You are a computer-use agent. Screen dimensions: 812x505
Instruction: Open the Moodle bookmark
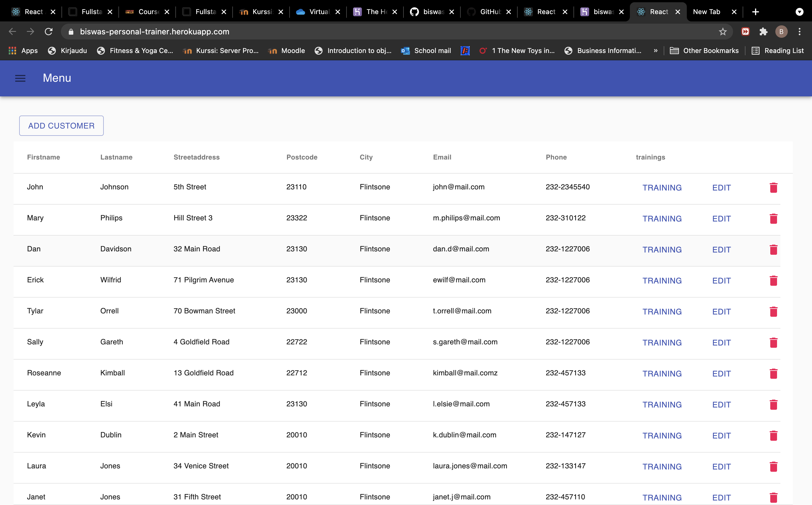pos(287,51)
